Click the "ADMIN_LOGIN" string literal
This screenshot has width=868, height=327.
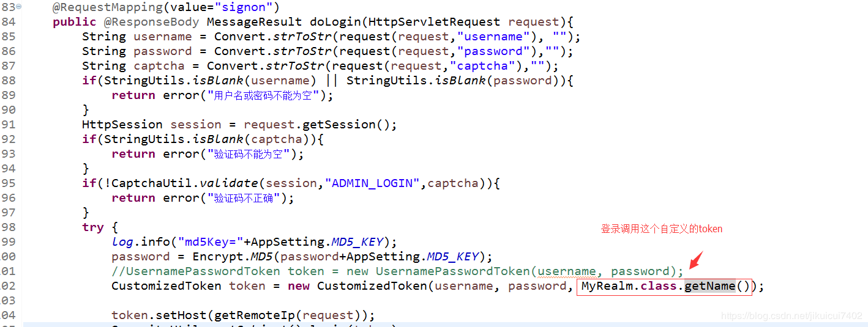376,183
